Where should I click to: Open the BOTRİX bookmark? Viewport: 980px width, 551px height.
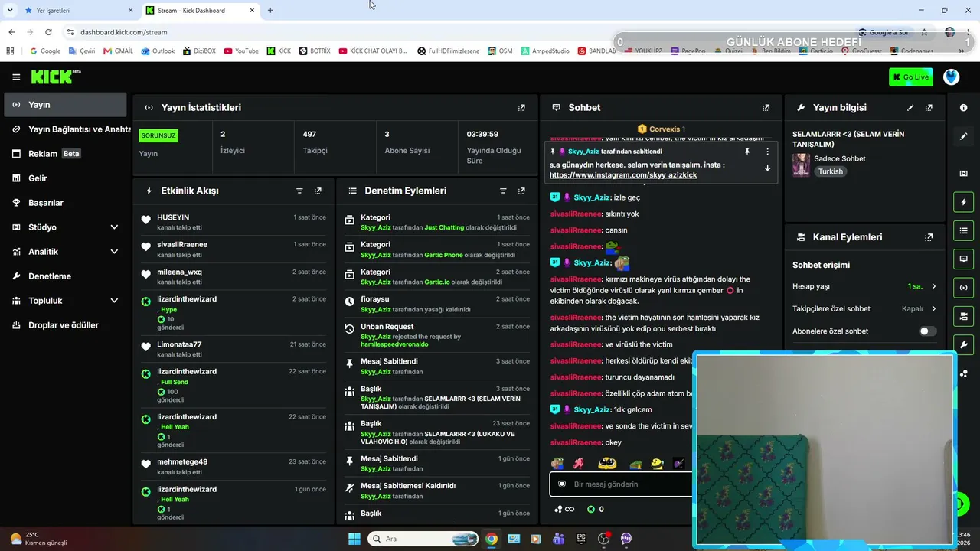coord(315,51)
